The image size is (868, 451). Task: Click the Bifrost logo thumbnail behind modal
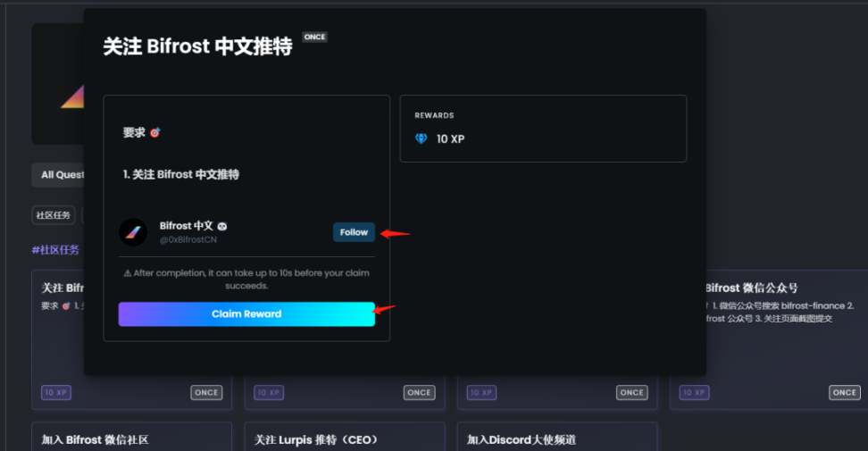click(x=58, y=85)
